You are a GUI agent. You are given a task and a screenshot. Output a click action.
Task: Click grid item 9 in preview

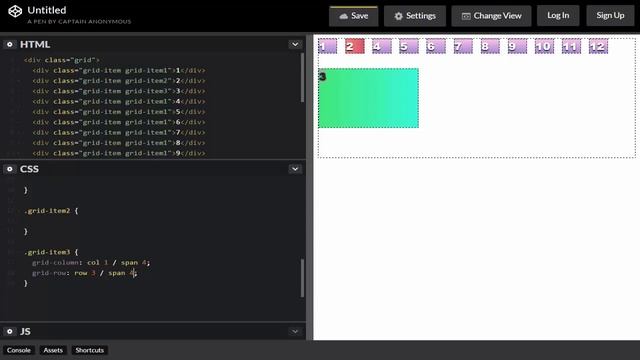517,46
